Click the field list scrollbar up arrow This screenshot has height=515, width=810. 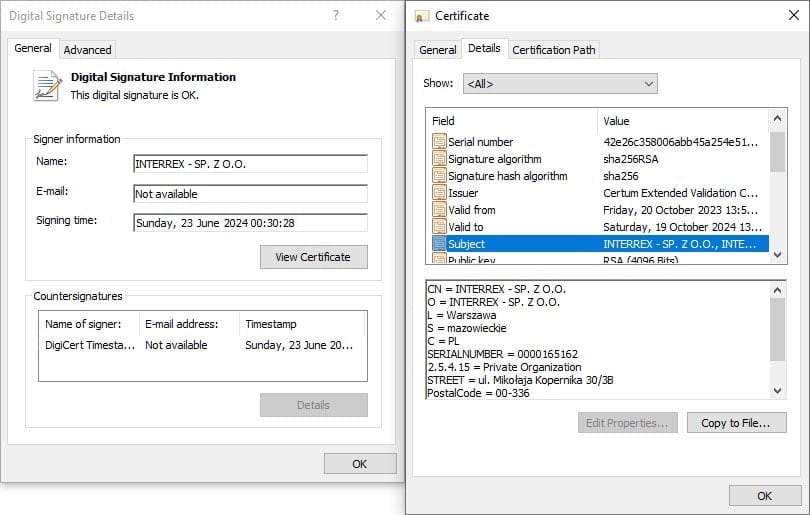click(x=777, y=119)
